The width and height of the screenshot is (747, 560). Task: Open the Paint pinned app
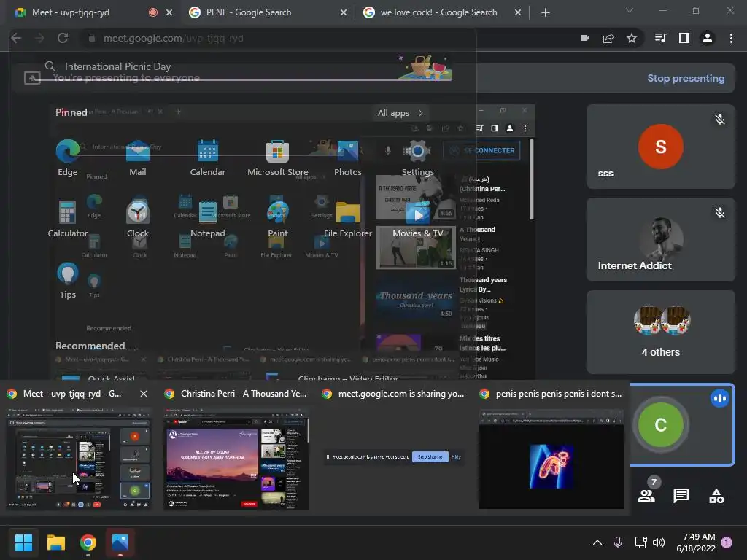click(x=278, y=219)
